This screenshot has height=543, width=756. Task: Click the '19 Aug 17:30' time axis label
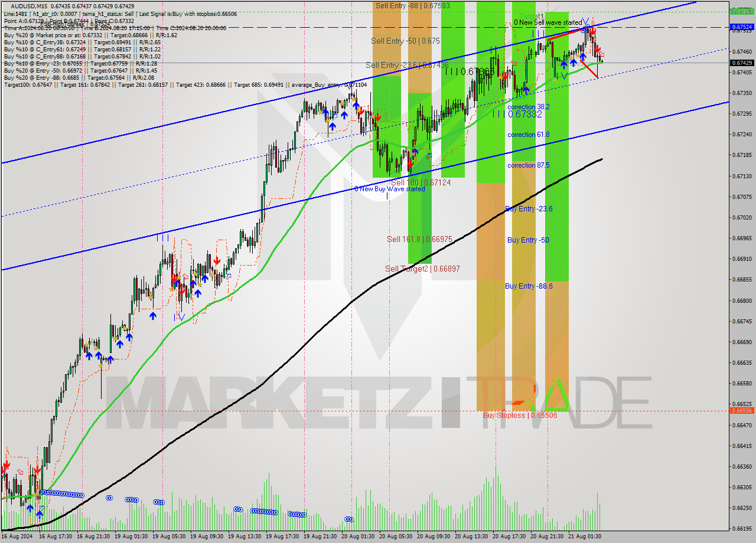[x=282, y=537]
